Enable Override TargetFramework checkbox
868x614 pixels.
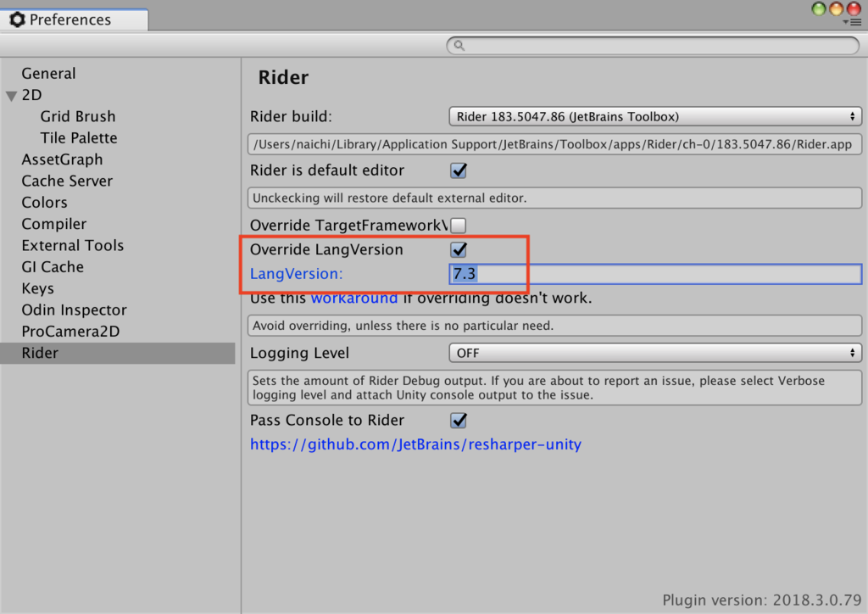point(459,226)
